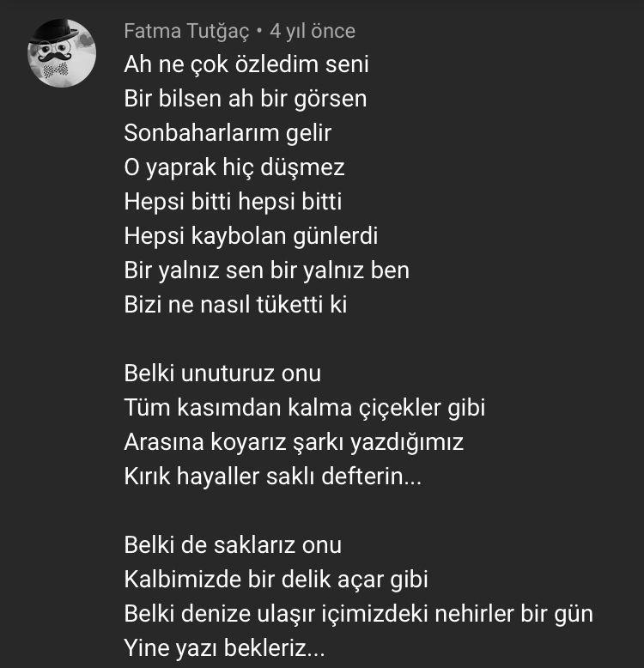Screen dimensions: 644x668
Task: Click the '4 yıl önce' comment timestamp
Action: point(313,31)
